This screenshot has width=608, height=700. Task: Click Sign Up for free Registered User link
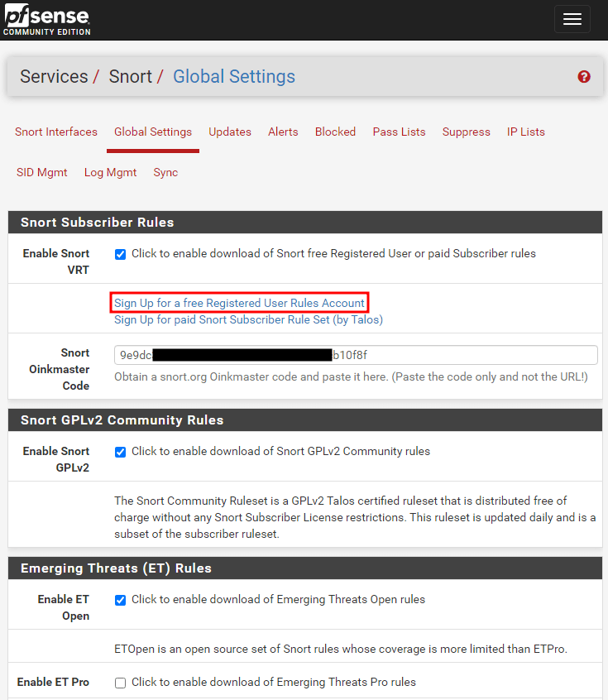tap(239, 304)
